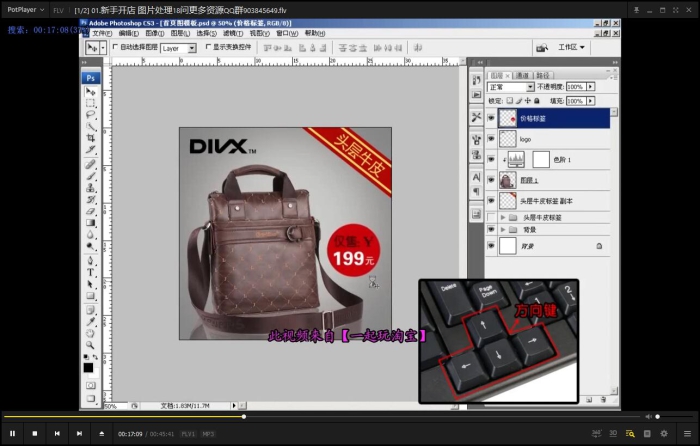Open the 工作区 workspace dropdown

click(x=571, y=47)
